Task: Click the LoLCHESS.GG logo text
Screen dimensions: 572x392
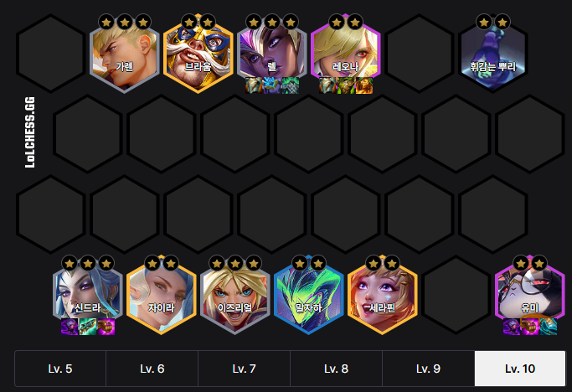Action: click(x=30, y=132)
